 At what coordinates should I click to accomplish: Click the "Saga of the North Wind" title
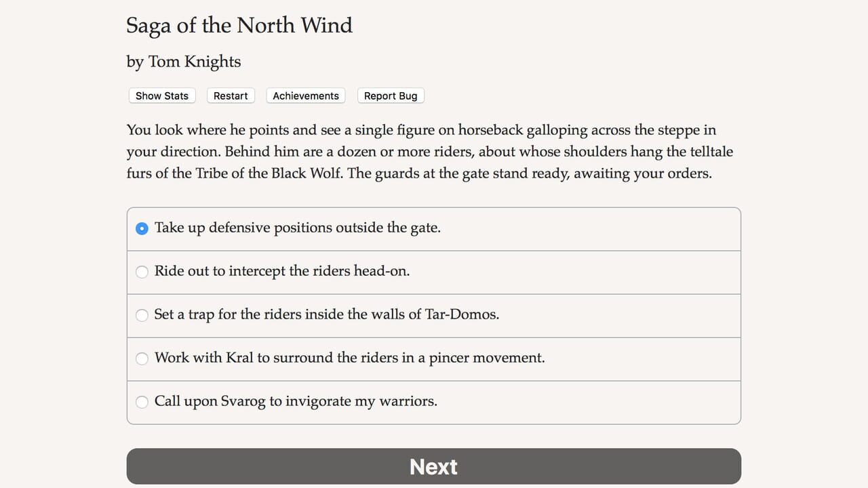coord(239,26)
